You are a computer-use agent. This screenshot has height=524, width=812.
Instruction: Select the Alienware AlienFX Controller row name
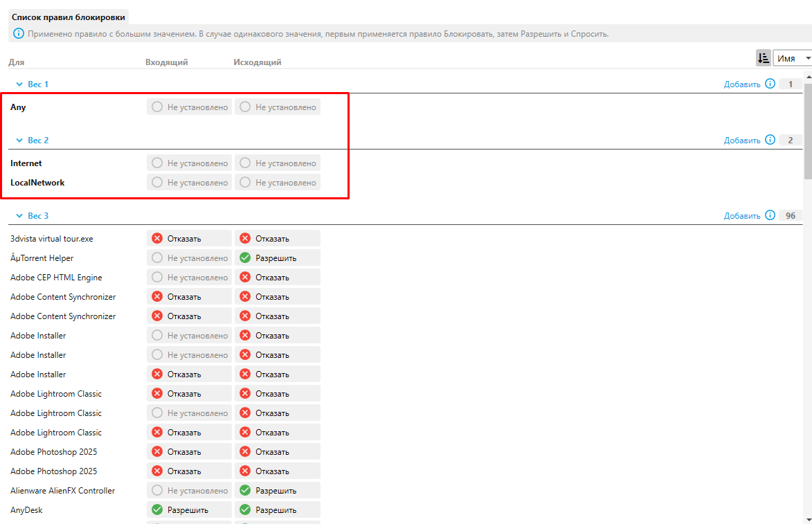click(62, 490)
